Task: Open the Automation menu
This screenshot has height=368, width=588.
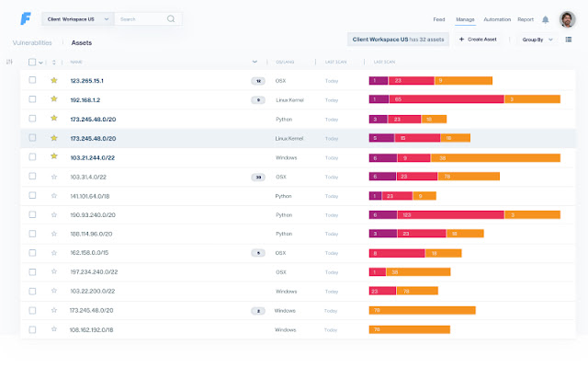Action: [497, 19]
